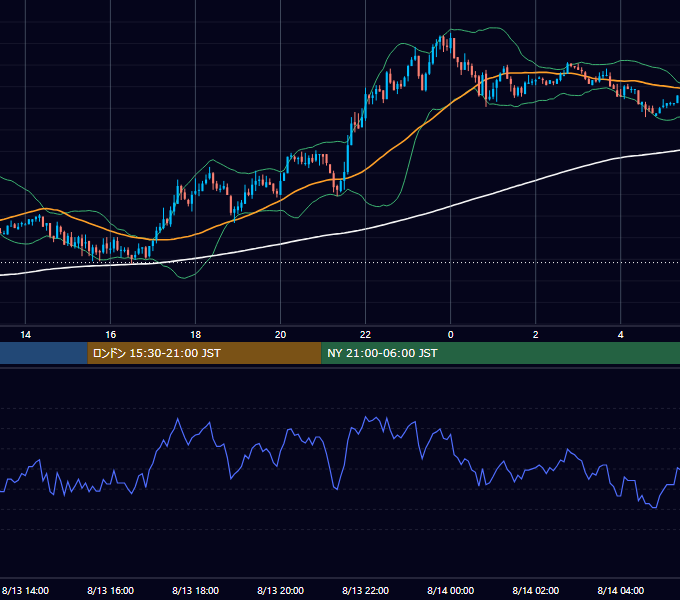Click the NY 21:00-06:00 JST session bar
This screenshot has height=600, width=680.
point(500,353)
